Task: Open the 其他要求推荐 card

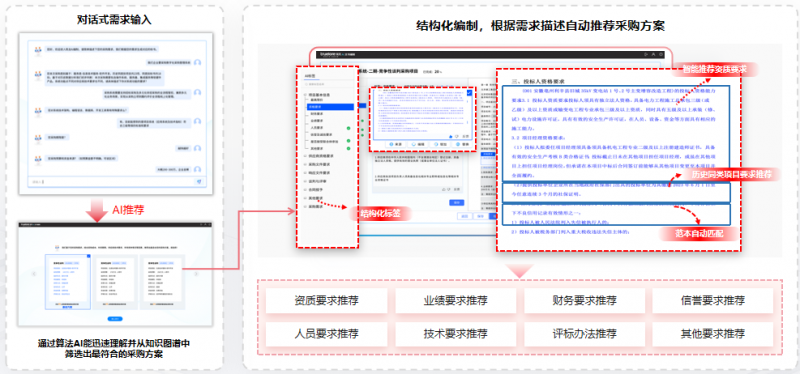Action: coord(713,334)
